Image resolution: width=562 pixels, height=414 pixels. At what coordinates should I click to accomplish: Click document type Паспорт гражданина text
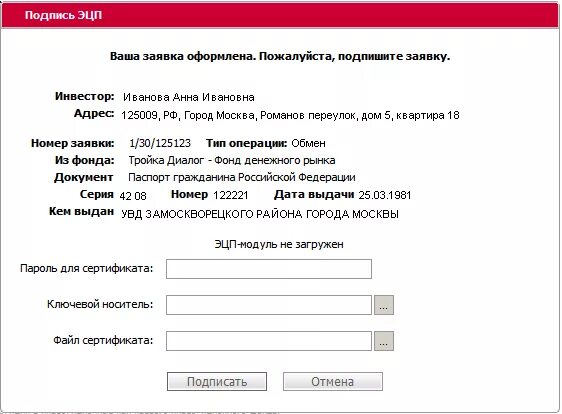pyautogui.click(x=242, y=177)
